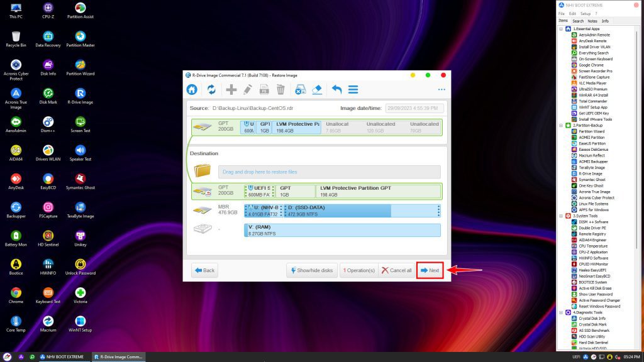Open the AIDA64 desktop icon
The height and width of the screenshot is (362, 644).
[x=16, y=153]
